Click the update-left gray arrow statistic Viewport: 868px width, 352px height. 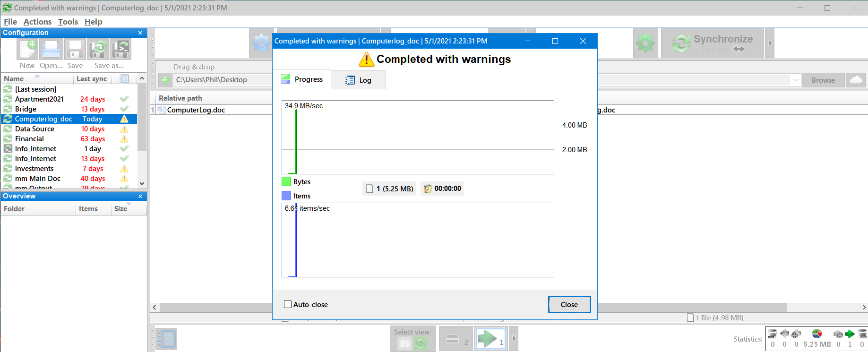click(784, 334)
